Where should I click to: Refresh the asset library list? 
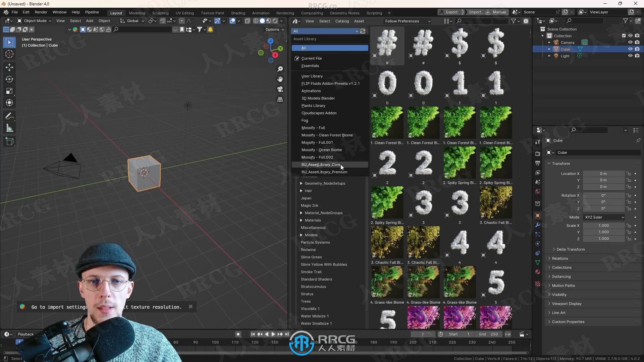coord(363,31)
